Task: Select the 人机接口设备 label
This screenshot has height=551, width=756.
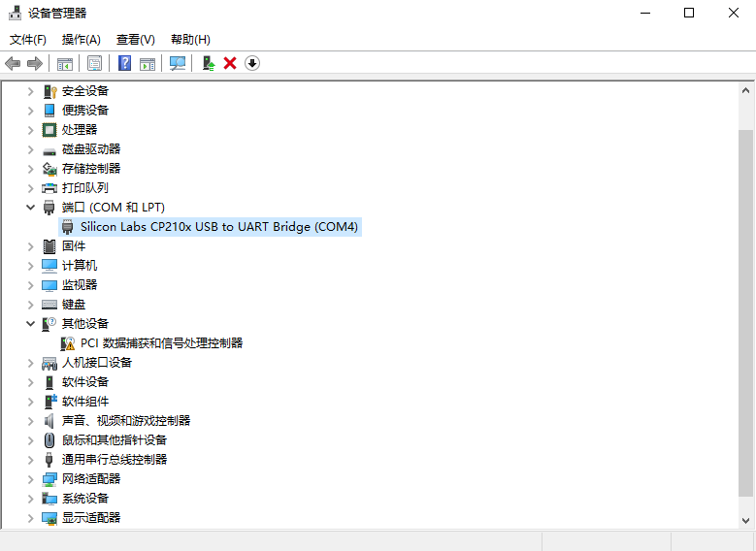Action: [x=97, y=363]
